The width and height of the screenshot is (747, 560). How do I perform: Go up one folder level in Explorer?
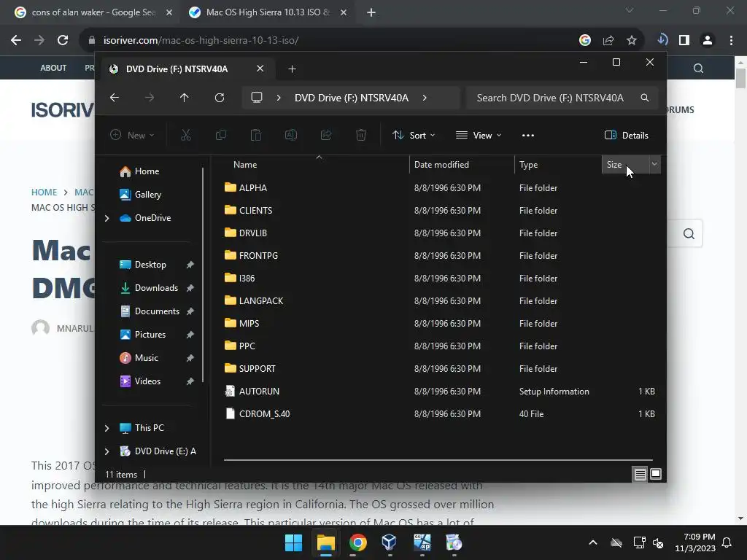185,98
